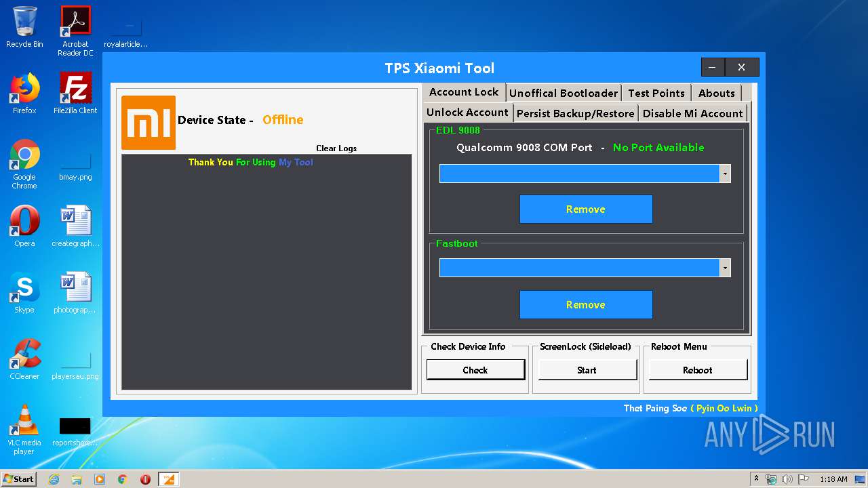Click Clear Logs link

pos(336,148)
